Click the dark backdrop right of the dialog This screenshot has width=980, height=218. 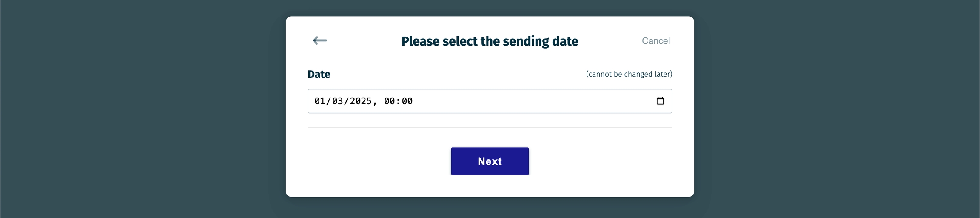(838, 109)
